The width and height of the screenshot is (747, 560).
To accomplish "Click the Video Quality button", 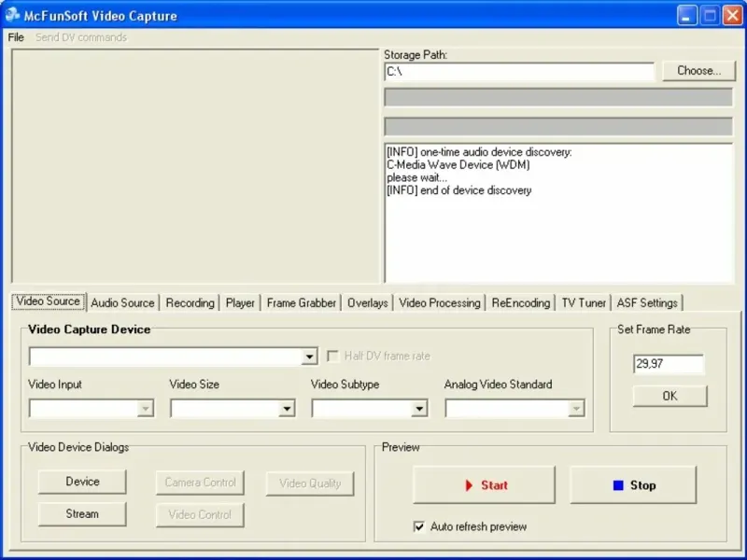I will pyautogui.click(x=310, y=483).
